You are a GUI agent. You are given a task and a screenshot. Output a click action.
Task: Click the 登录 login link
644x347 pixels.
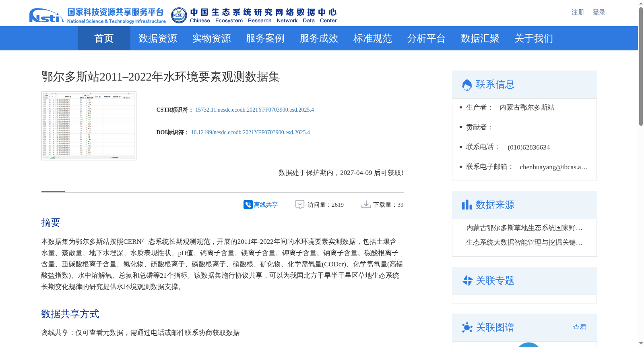[x=599, y=12]
